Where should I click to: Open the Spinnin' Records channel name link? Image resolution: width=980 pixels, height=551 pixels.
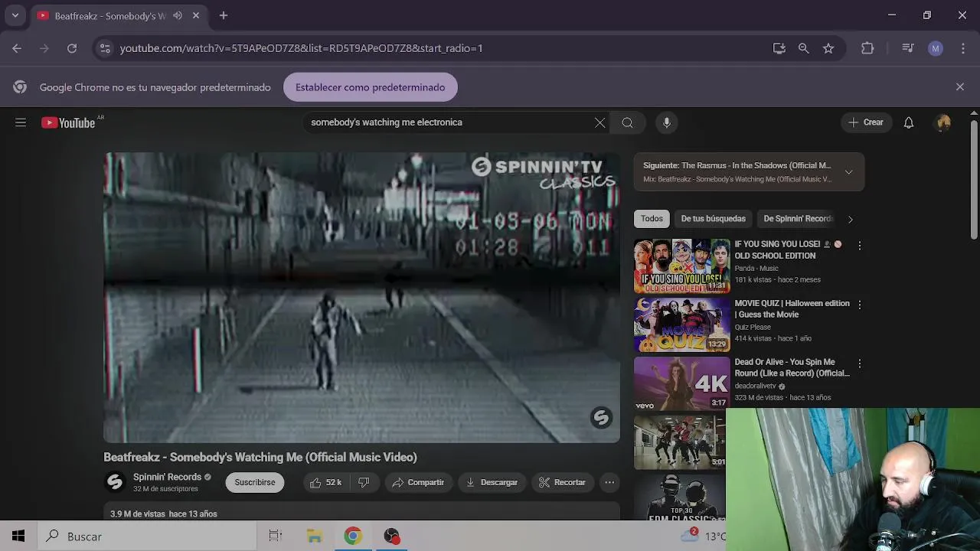point(167,477)
